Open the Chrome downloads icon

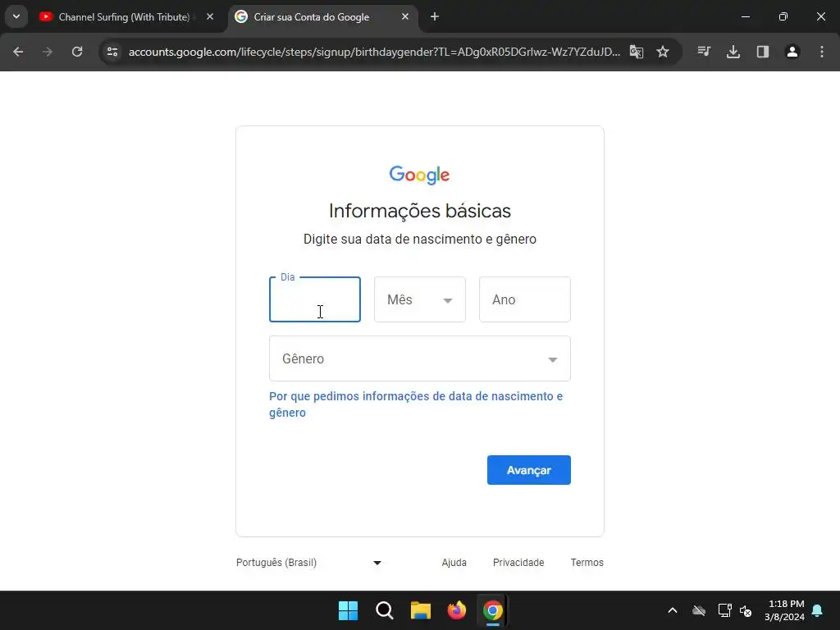(x=733, y=52)
